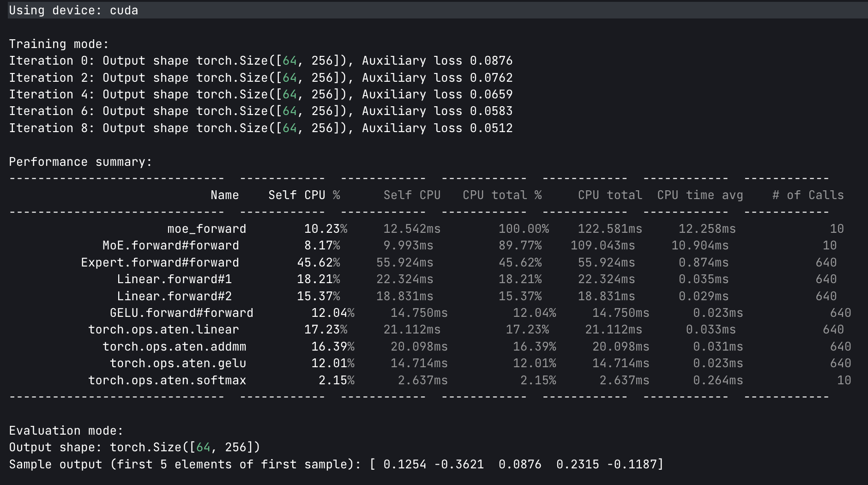Click the torch.ops.aten.softmax row name
The height and width of the screenshot is (485, 868).
tap(167, 380)
